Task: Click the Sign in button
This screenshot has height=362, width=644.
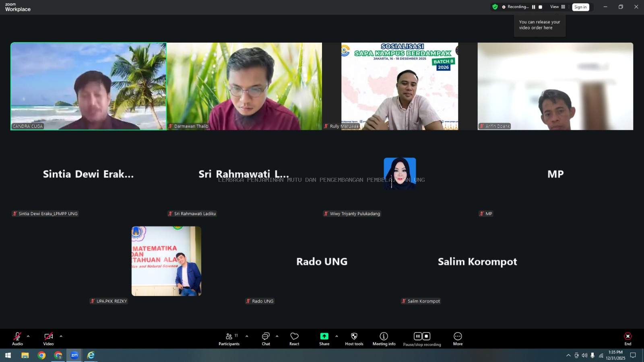Action: (x=580, y=7)
